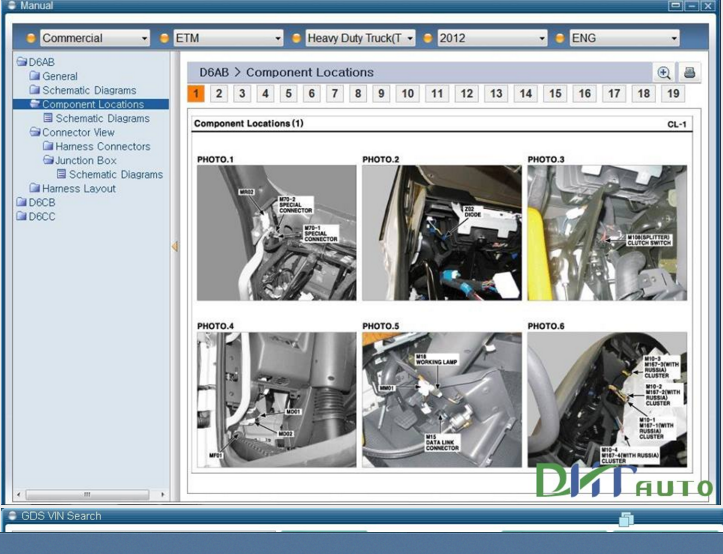Image resolution: width=723 pixels, height=554 pixels.
Task: Click the D6AB breadcrumb text
Action: pyautogui.click(x=214, y=72)
